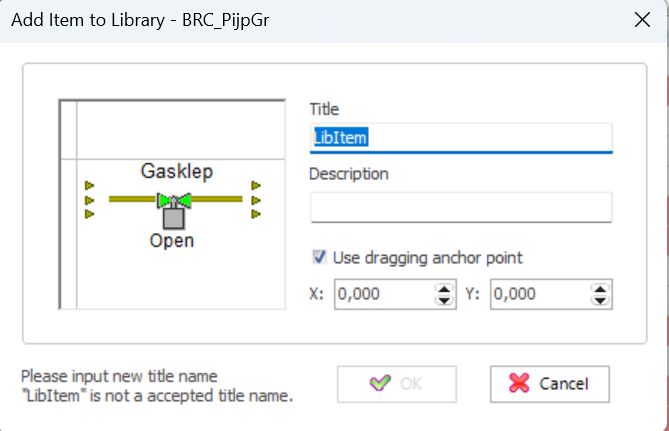Toggle Use dragging anchor point checkbox
The image size is (669, 431).
pyautogui.click(x=319, y=257)
